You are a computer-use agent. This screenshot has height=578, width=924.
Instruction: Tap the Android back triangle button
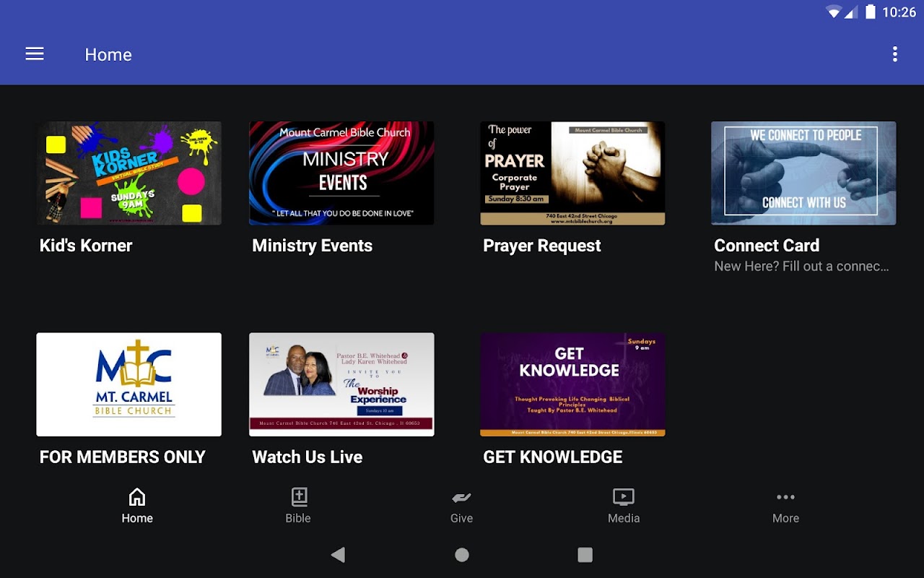tap(338, 555)
